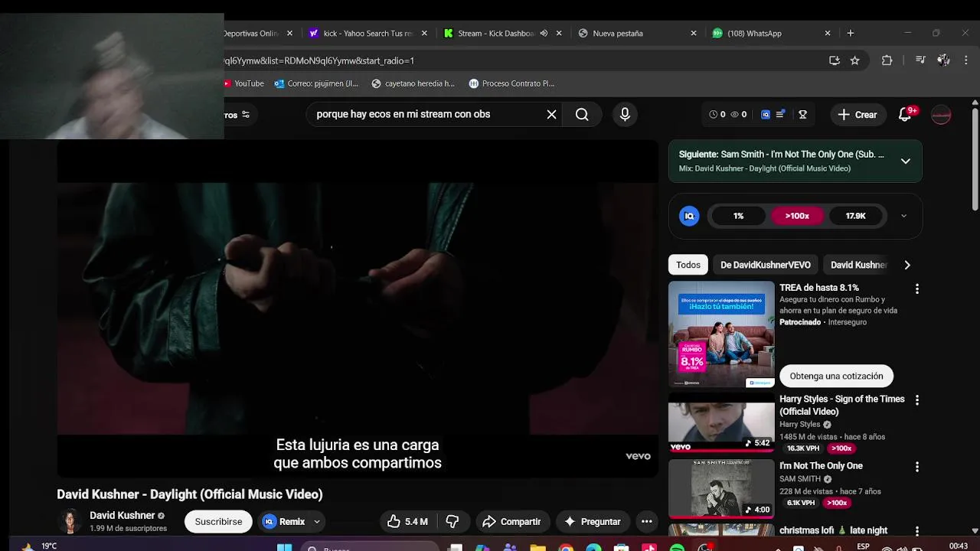The width and height of the screenshot is (980, 551).
Task: Click the 16.3K VPH pill
Action: pos(802,448)
